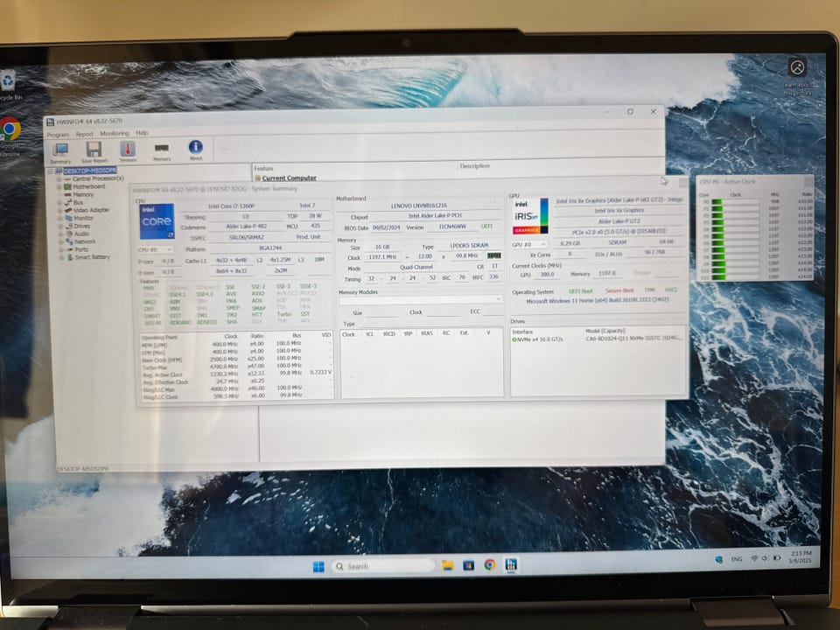This screenshot has width=840, height=630.
Task: Open Windows Start button
Action: [x=318, y=566]
